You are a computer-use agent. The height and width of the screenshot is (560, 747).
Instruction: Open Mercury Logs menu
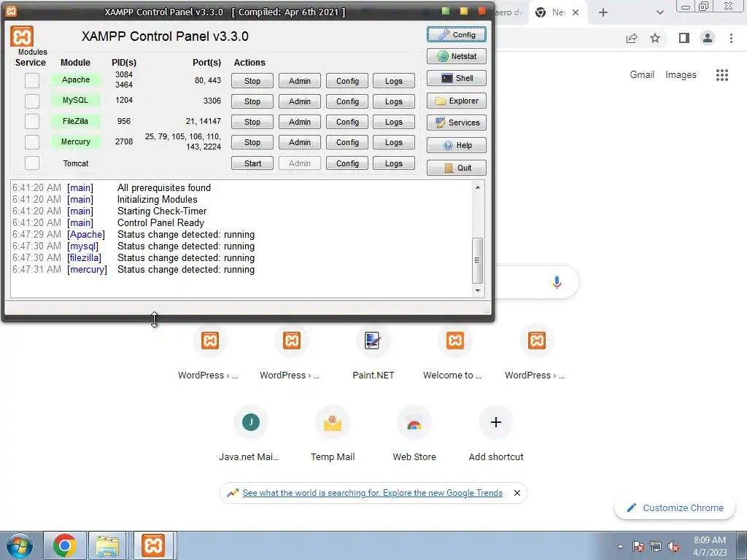(394, 142)
